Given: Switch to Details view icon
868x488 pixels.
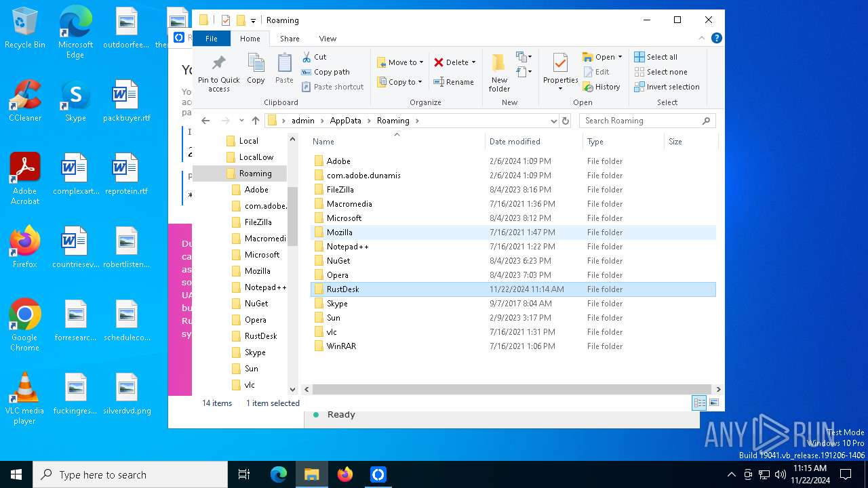Looking at the screenshot, I should tap(699, 403).
